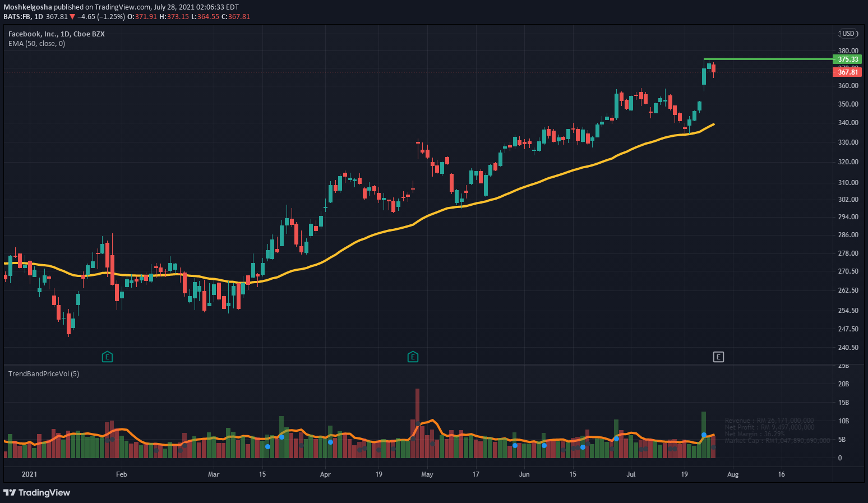
Task: Click the Moshkelgosha author name
Action: 27,7
